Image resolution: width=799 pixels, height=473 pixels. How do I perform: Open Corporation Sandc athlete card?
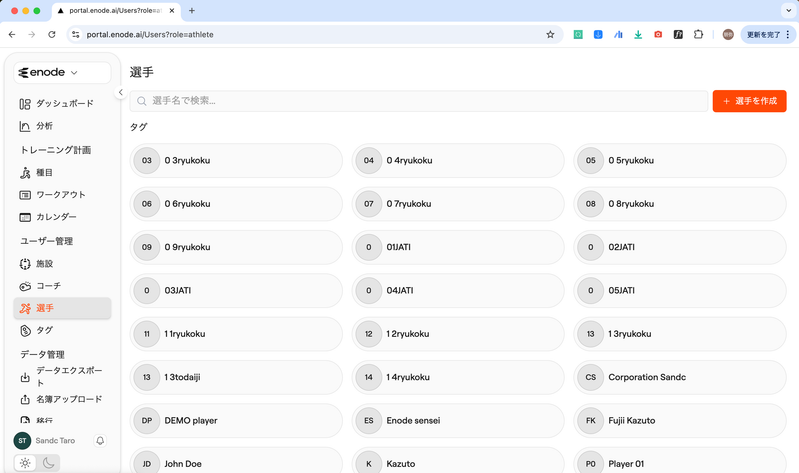[680, 377]
